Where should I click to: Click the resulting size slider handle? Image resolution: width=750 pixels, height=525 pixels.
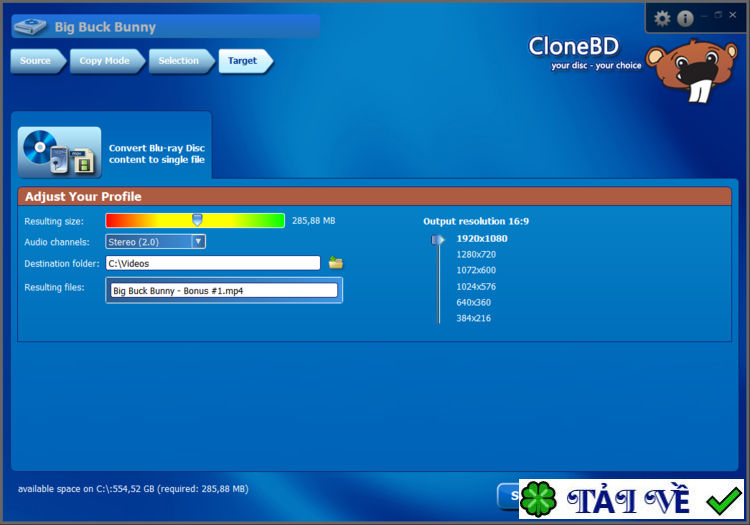(197, 220)
